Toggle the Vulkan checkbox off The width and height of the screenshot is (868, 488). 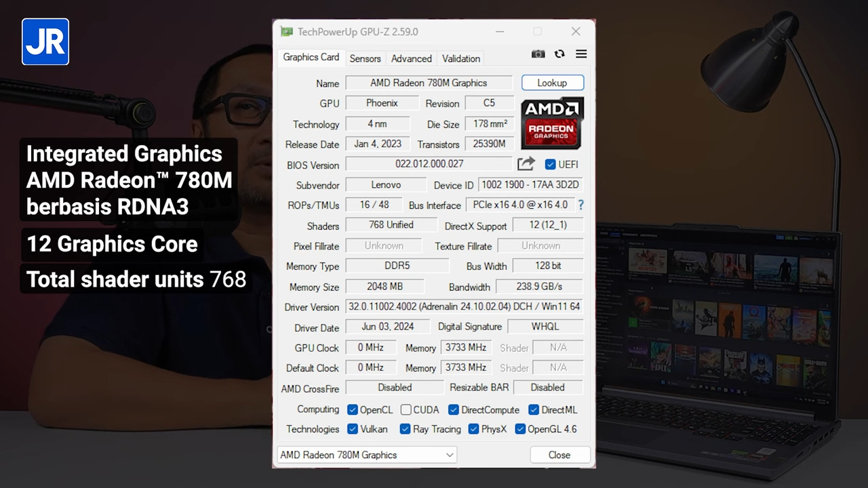pyautogui.click(x=352, y=429)
